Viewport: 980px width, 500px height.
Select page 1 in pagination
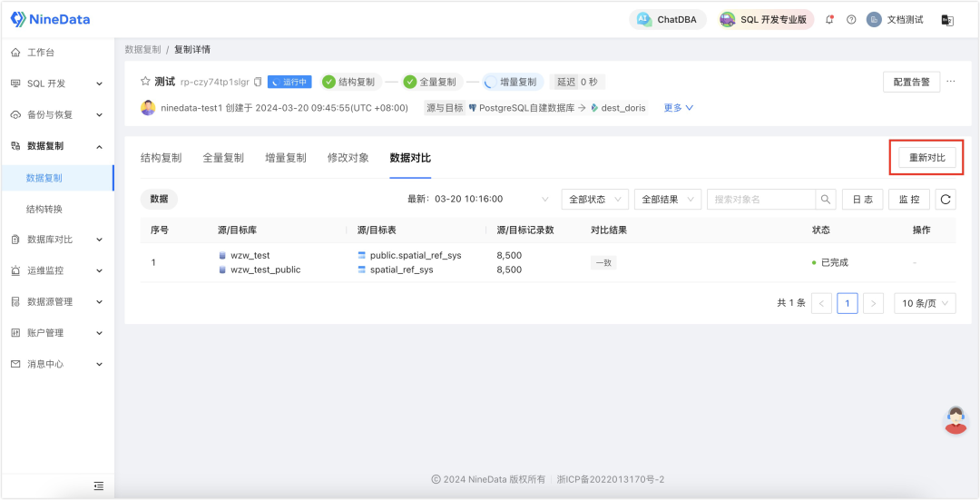(848, 304)
